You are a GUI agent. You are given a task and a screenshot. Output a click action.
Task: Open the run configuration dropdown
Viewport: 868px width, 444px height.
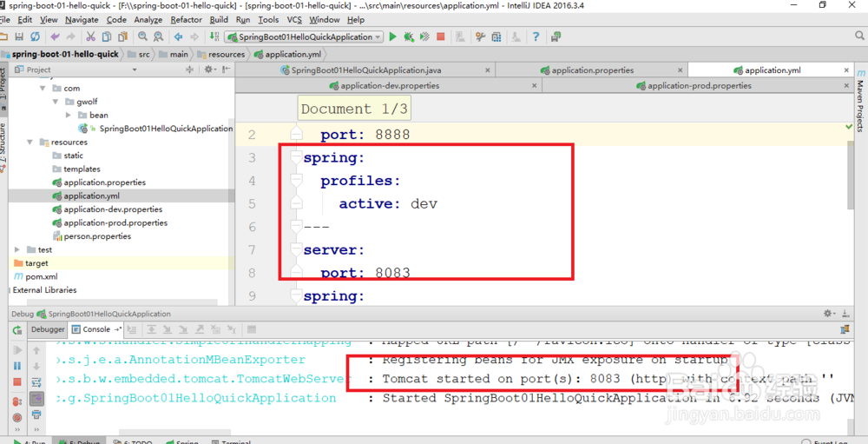pyautogui.click(x=304, y=36)
